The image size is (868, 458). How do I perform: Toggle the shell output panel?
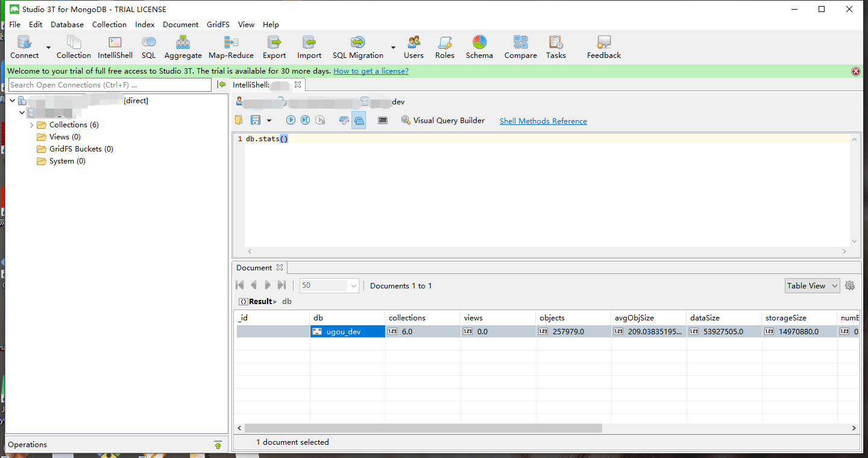click(x=359, y=120)
